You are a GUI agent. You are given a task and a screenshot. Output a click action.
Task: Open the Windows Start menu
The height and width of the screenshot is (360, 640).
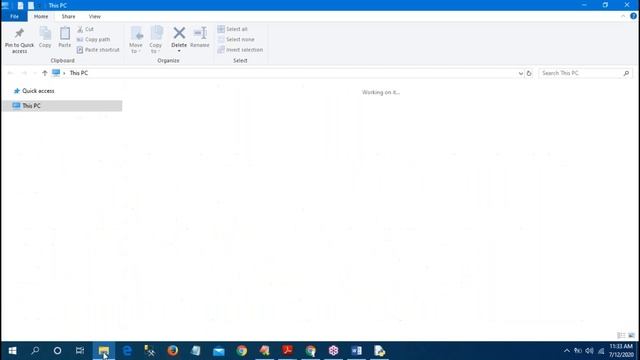pos(12,351)
